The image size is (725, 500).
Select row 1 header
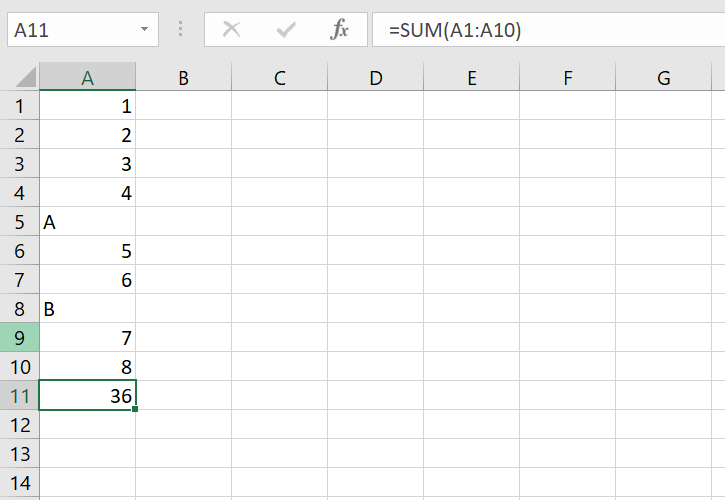click(x=19, y=105)
